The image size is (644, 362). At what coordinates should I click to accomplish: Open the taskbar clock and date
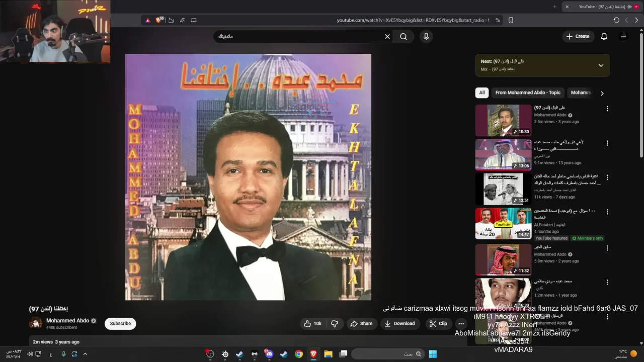[14, 354]
